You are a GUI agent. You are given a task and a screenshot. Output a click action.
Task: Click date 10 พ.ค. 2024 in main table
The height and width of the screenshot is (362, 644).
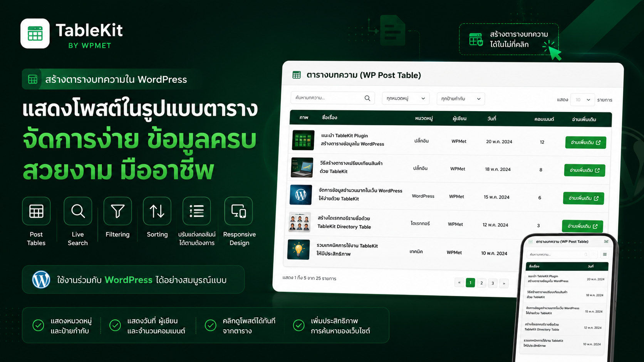(x=494, y=253)
